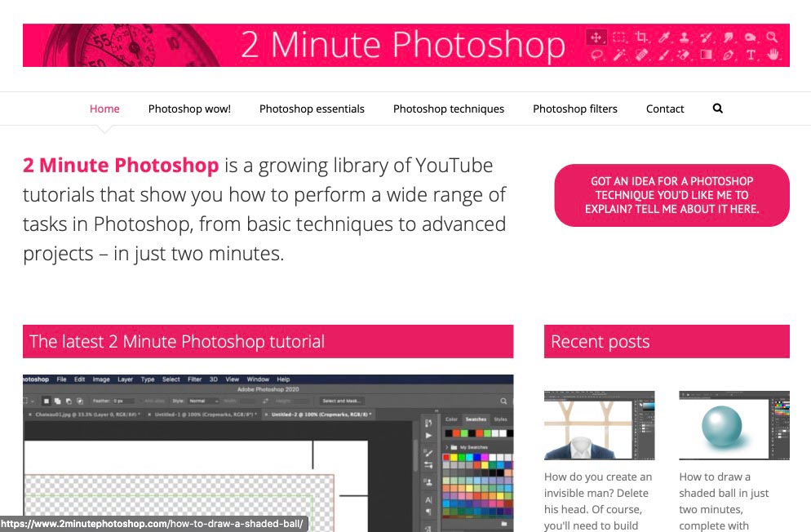Open the shaded ball post thumbnail

pos(734,425)
